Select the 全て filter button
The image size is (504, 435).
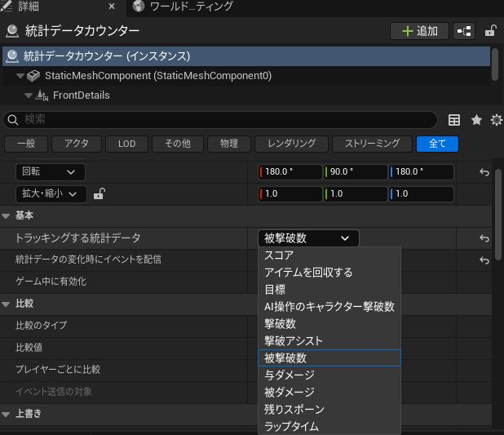437,144
